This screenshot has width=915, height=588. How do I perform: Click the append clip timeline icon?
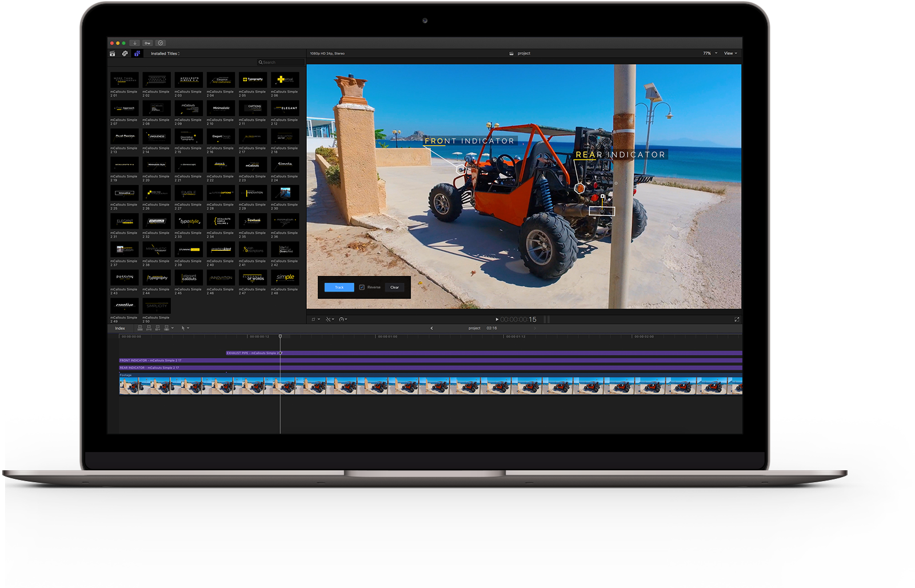click(157, 328)
